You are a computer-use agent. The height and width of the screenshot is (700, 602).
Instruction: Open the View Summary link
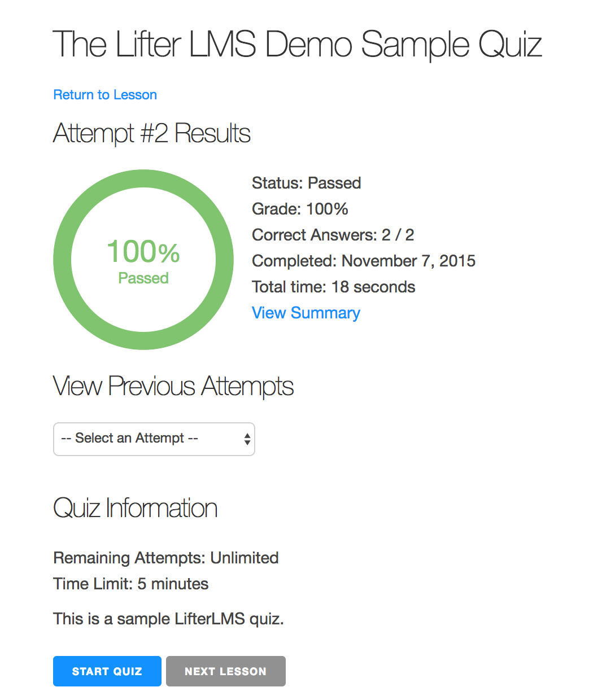point(306,313)
